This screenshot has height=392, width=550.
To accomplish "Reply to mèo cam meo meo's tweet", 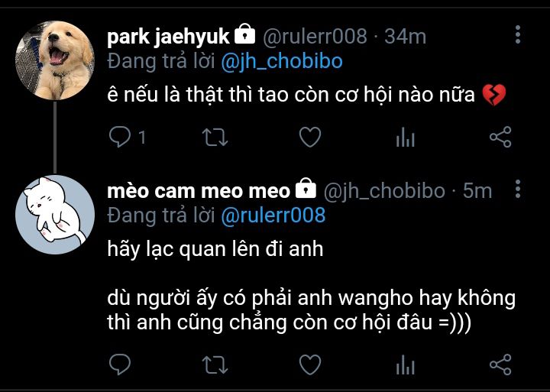I will (120, 364).
